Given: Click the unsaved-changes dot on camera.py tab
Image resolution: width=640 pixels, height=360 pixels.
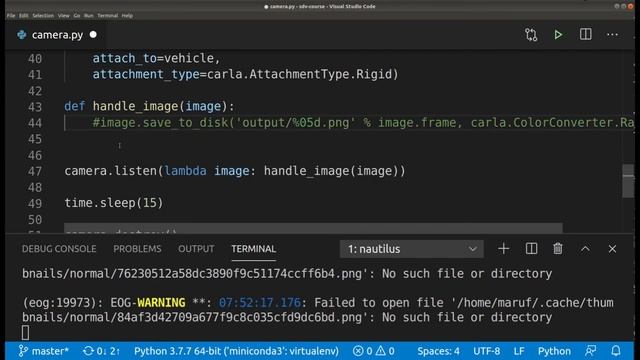Looking at the screenshot, I should coord(93,35).
